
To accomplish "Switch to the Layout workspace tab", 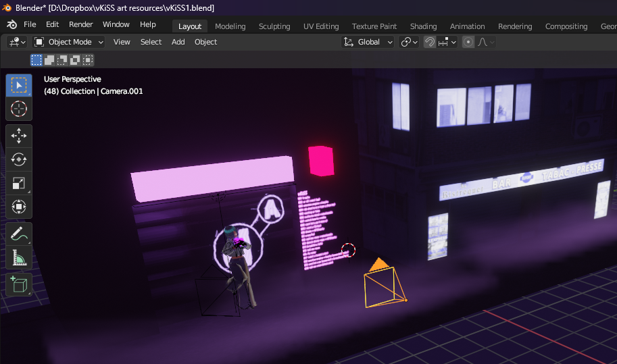I will pos(190,26).
